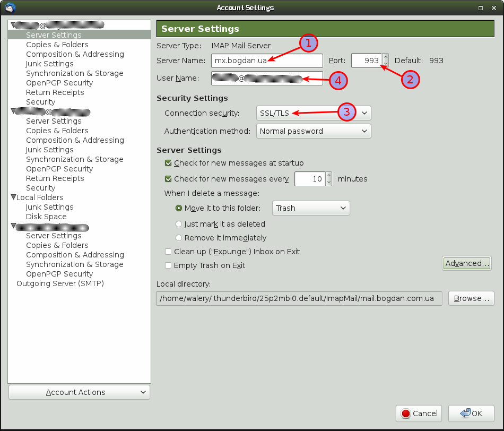Open Return Receipts under second account
The height and width of the screenshot is (431, 504).
[55, 178]
